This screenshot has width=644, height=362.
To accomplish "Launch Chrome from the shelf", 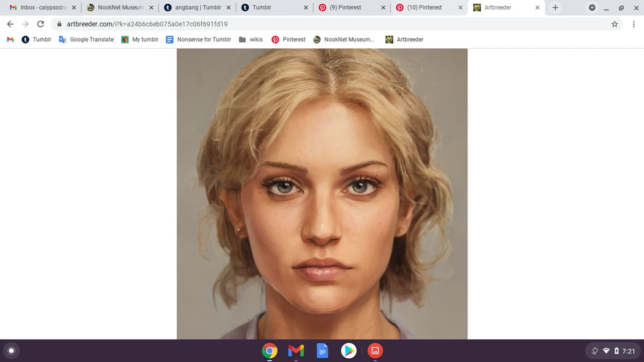I will [269, 350].
